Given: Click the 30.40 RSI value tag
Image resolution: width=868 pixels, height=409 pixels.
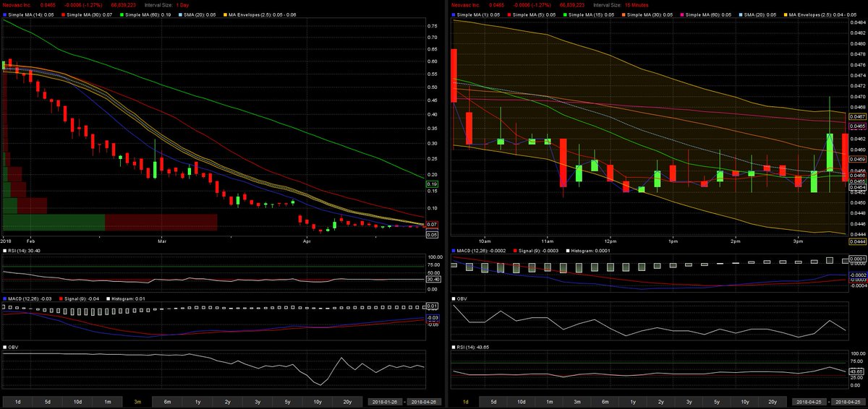Looking at the screenshot, I should [433, 280].
